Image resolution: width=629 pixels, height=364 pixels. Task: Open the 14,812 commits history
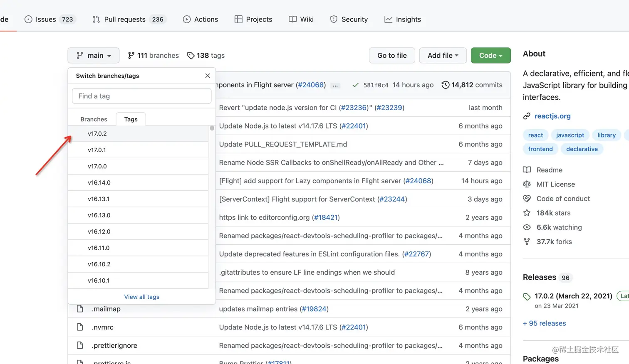472,85
